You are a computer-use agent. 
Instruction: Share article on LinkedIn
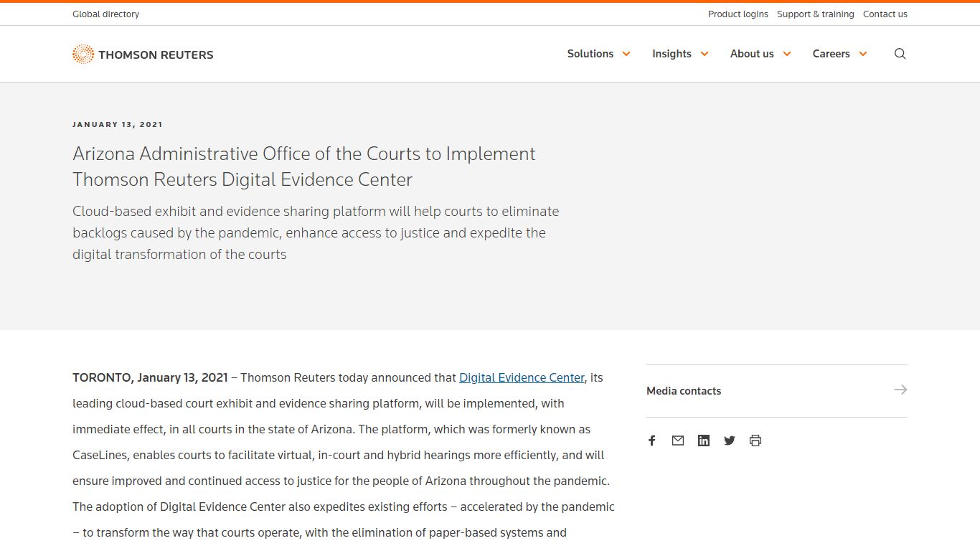click(x=704, y=441)
